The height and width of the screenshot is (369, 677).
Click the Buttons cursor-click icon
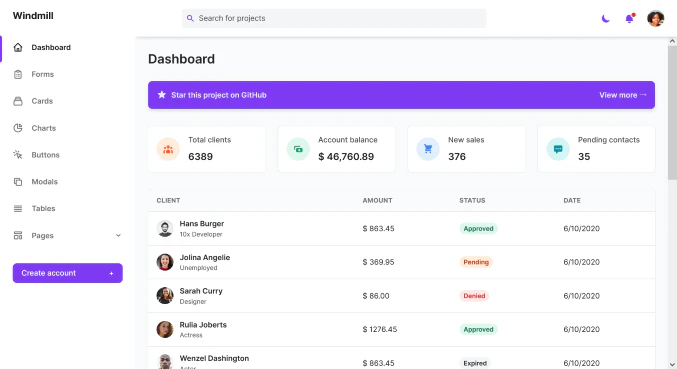coord(18,155)
